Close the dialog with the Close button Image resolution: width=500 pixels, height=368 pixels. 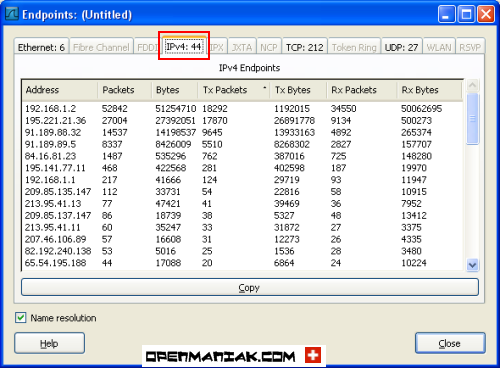tap(450, 343)
